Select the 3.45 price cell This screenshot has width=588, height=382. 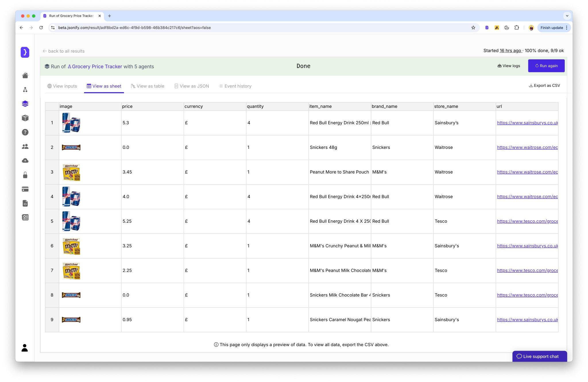(152, 172)
